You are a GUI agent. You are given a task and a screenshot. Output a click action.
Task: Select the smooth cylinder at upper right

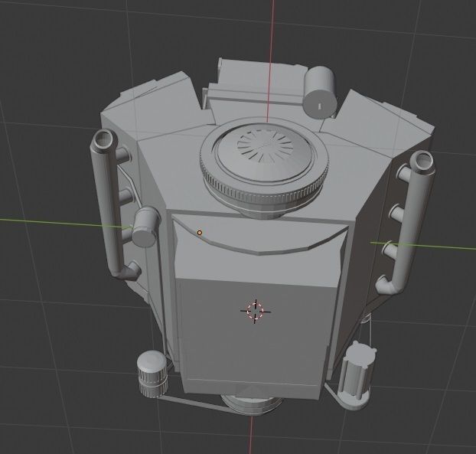tap(321, 93)
